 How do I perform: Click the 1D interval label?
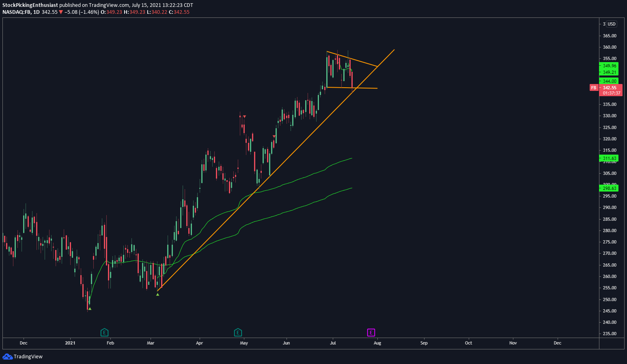[x=37, y=12]
